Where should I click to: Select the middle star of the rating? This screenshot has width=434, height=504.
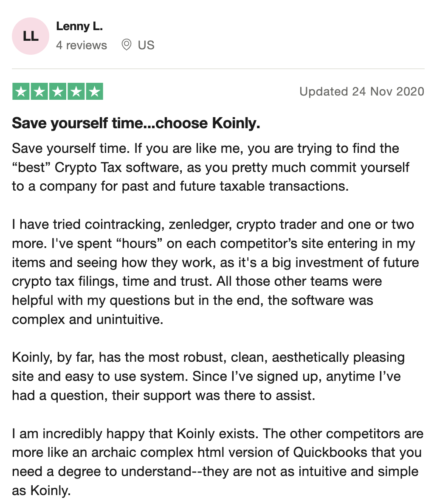pos(58,91)
